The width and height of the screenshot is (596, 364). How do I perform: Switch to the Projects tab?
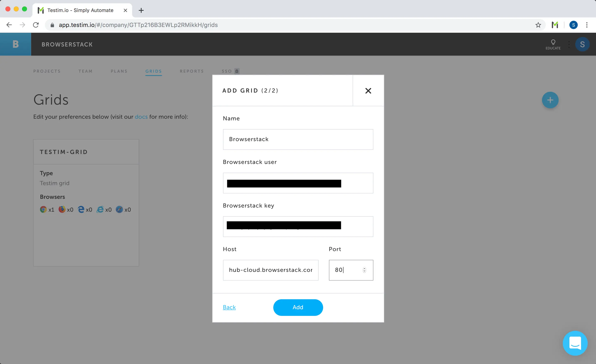pyautogui.click(x=47, y=71)
